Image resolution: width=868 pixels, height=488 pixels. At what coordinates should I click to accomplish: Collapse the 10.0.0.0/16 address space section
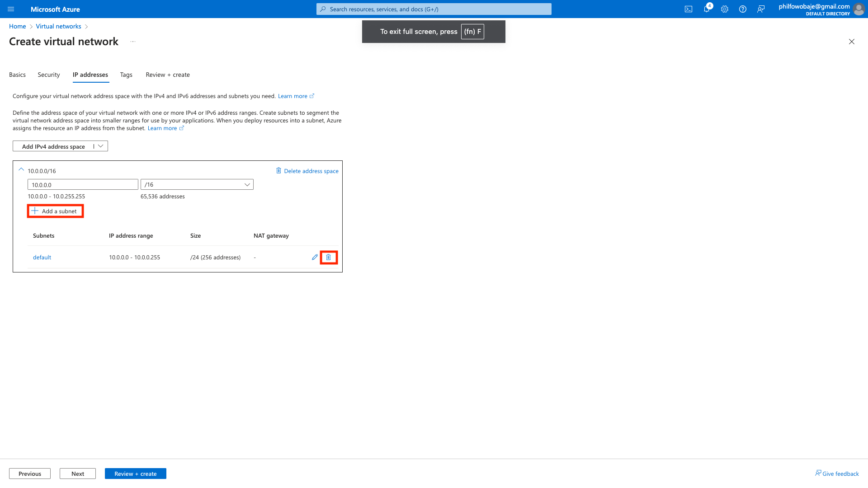pyautogui.click(x=21, y=170)
